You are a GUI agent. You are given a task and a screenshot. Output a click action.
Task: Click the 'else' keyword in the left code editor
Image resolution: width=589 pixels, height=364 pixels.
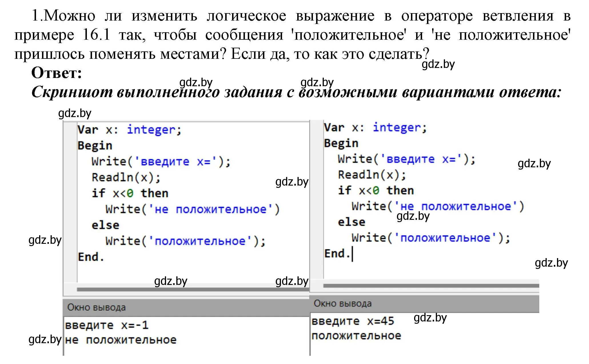(x=105, y=225)
